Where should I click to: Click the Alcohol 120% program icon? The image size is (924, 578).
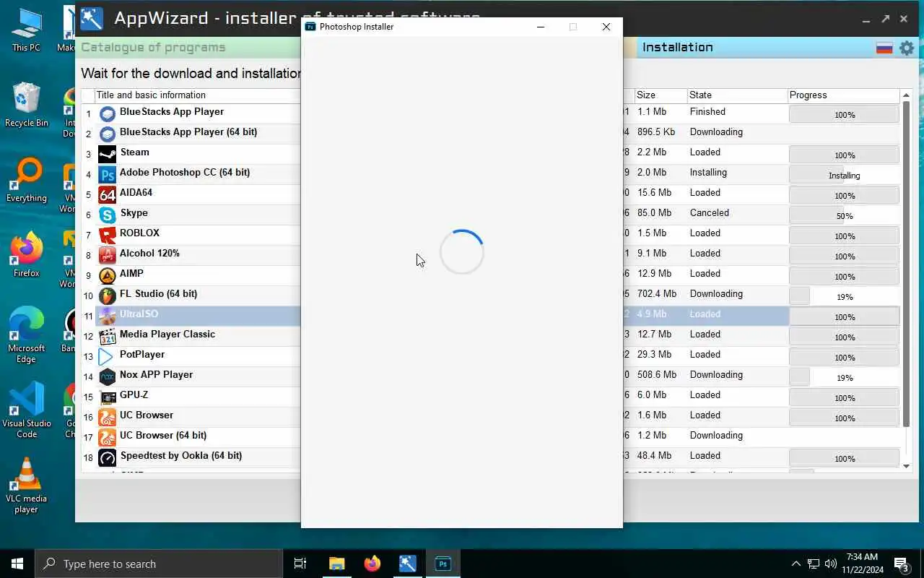(x=107, y=256)
